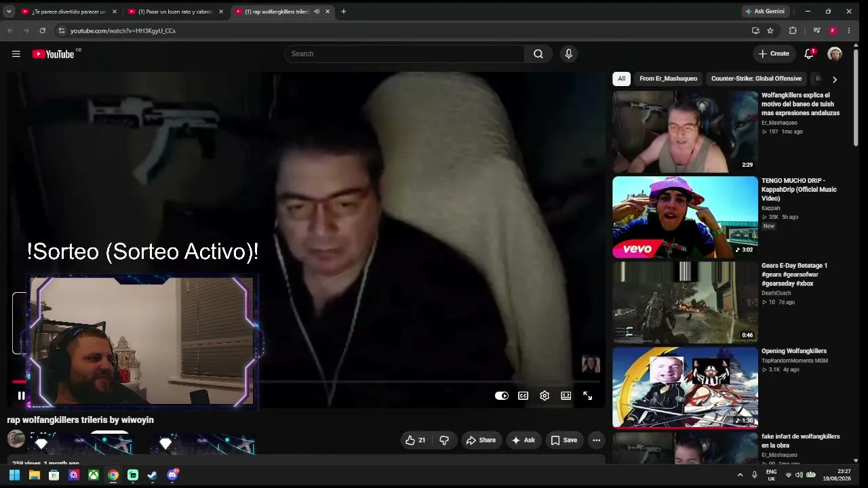Image resolution: width=868 pixels, height=488 pixels.
Task: Open the Opening Wolfangkillers video thumbnail
Action: (x=685, y=388)
